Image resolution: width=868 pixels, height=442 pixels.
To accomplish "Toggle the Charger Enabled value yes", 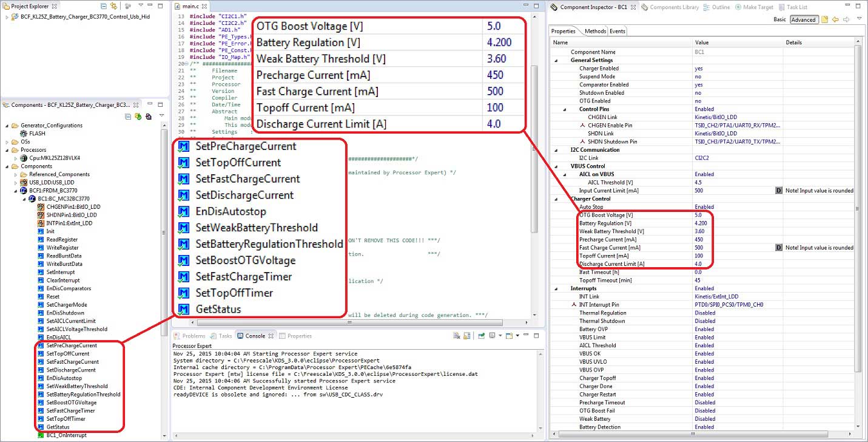I will click(699, 69).
